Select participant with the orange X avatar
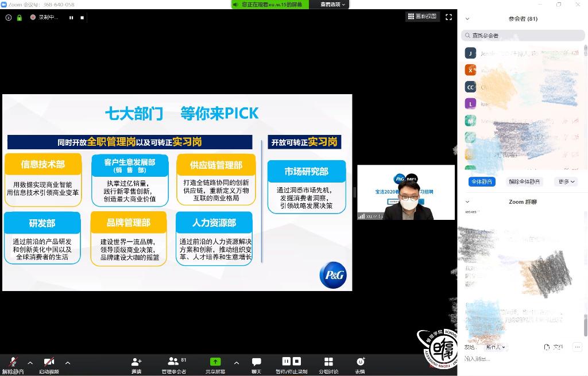 point(470,70)
